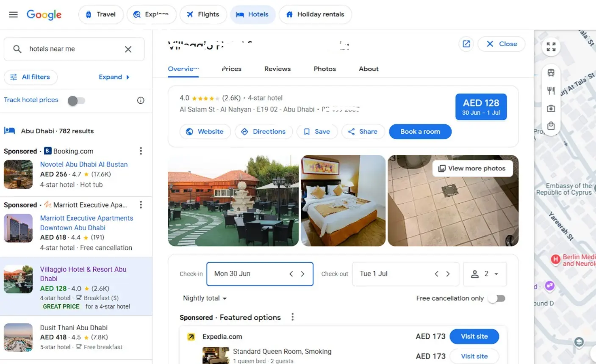Click the Mon 30 Jun check-in field
Viewport: 596px width, 364px height.
click(260, 274)
